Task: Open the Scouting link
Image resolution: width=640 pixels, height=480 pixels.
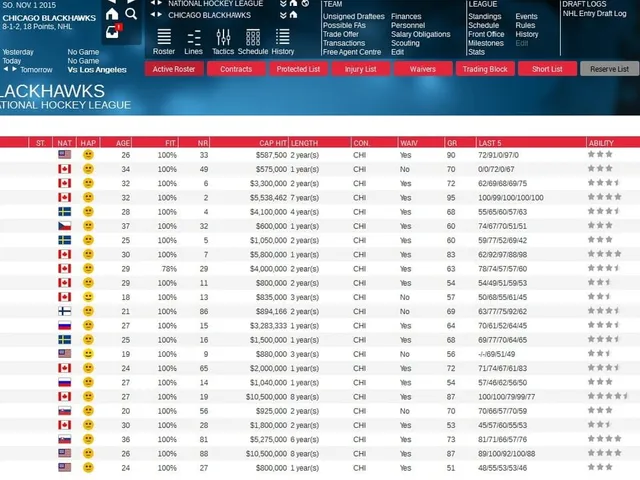Action: (405, 43)
